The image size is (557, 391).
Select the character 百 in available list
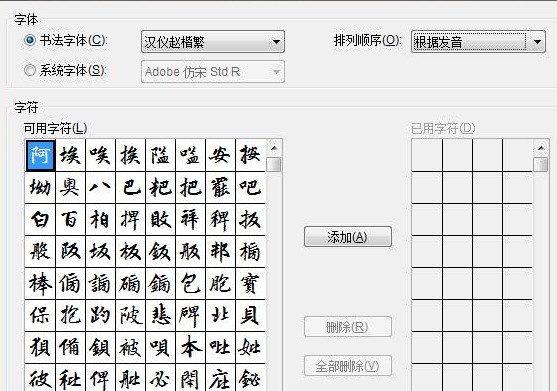point(70,219)
